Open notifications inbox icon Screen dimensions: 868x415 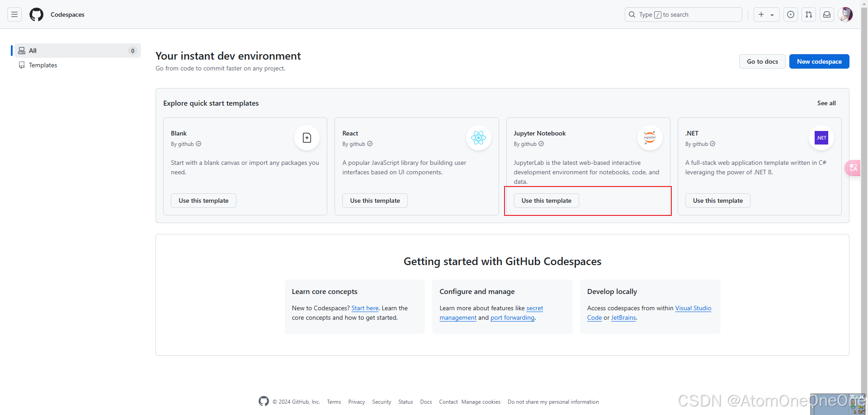[827, 14]
